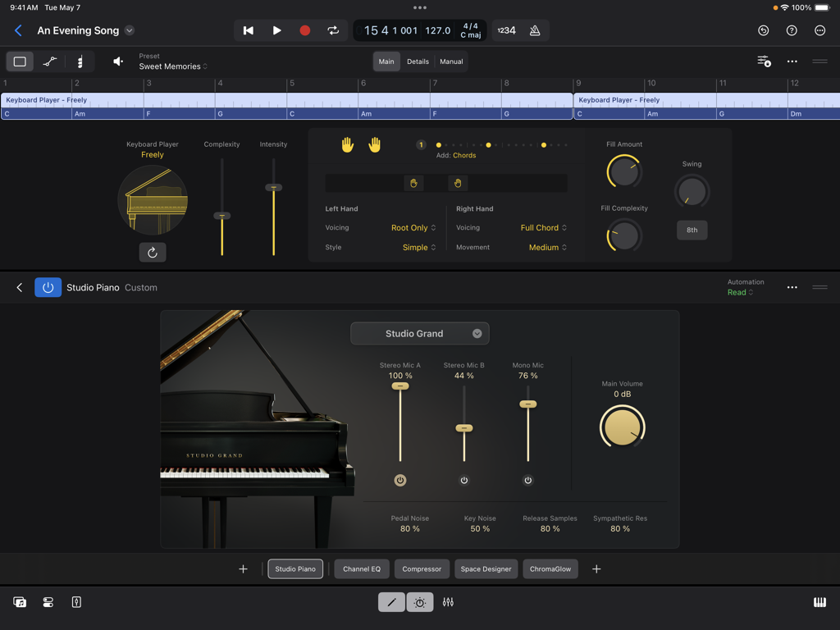Select the automation view icon
Viewport: 840px width, 630px height.
(x=49, y=62)
